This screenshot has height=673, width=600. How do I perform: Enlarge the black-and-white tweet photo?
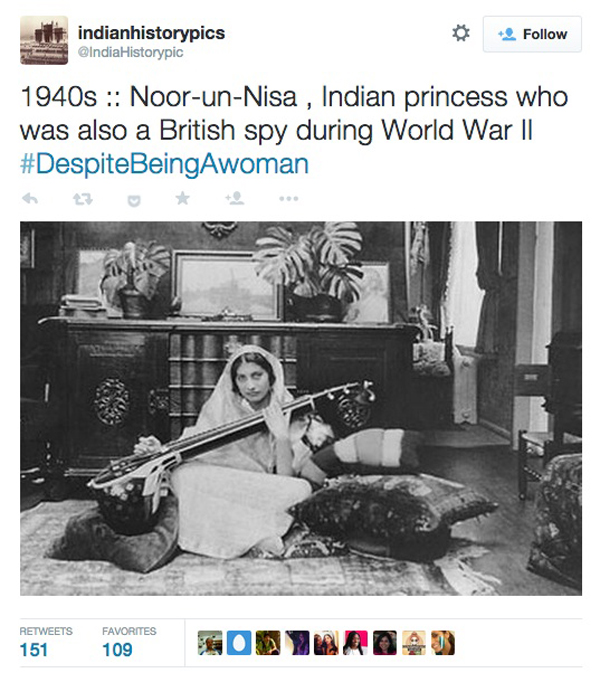coord(300,408)
